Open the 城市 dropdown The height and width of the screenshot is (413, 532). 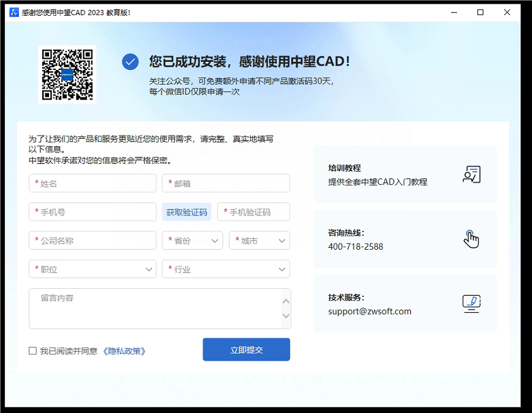click(x=260, y=241)
